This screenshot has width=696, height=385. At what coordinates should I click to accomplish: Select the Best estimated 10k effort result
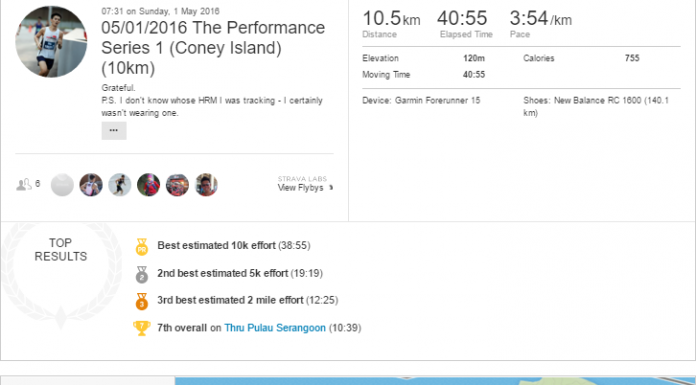coord(233,246)
